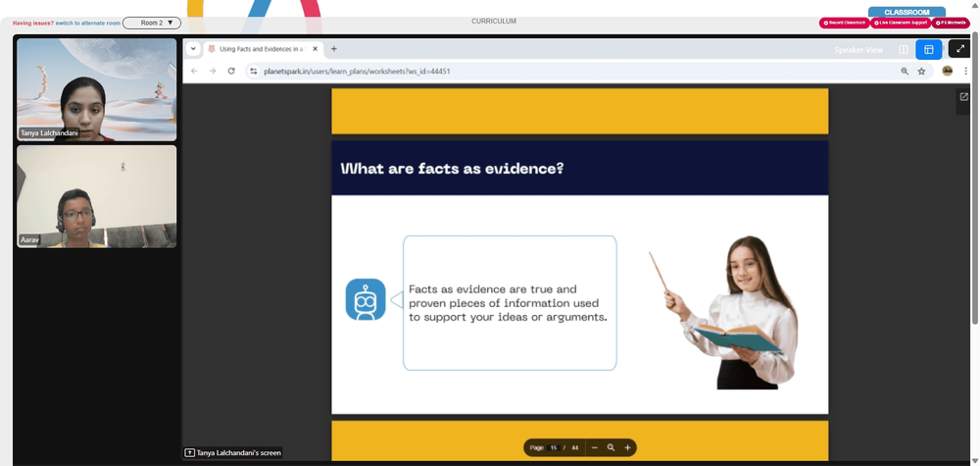
Task: Click the Speaker View label
Action: click(x=858, y=50)
